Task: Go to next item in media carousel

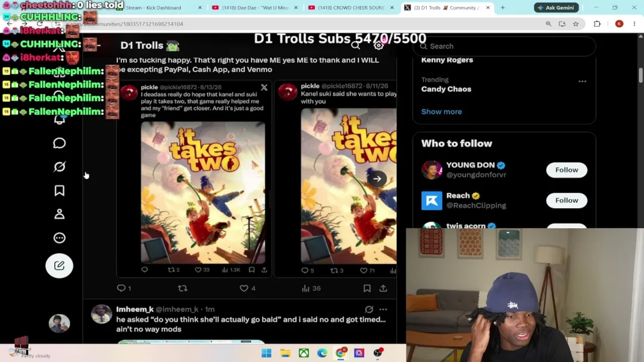Action: click(x=377, y=178)
